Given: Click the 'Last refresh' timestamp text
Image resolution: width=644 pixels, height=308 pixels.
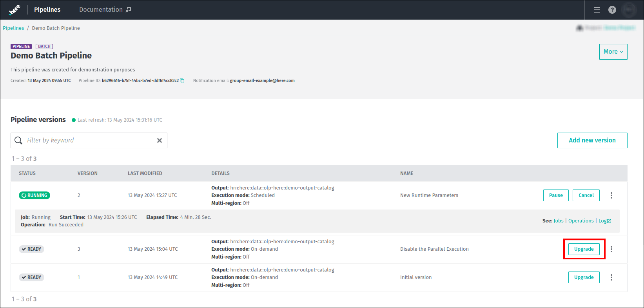Looking at the screenshot, I should [120, 120].
